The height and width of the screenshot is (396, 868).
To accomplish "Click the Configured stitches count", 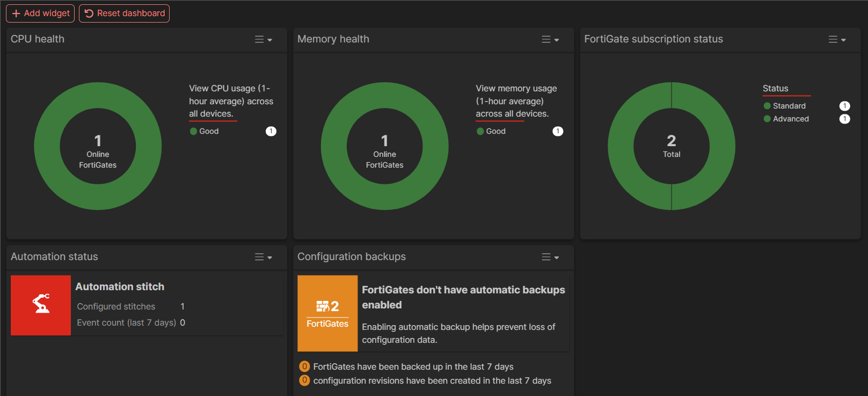I will (183, 306).
